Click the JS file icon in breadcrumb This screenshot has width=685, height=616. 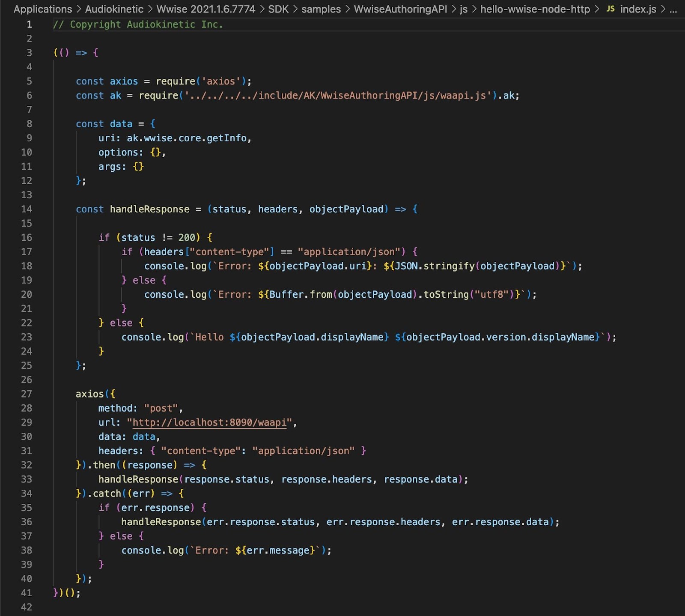point(611,9)
